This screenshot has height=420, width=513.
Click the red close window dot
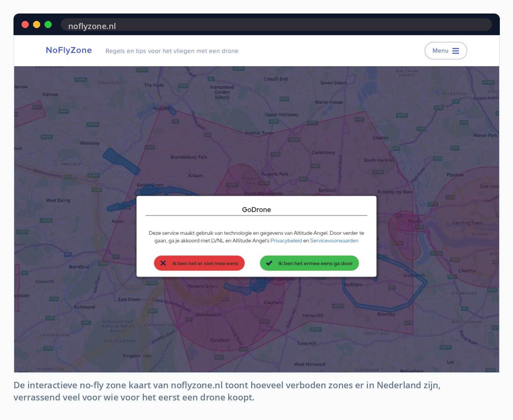[x=25, y=24]
